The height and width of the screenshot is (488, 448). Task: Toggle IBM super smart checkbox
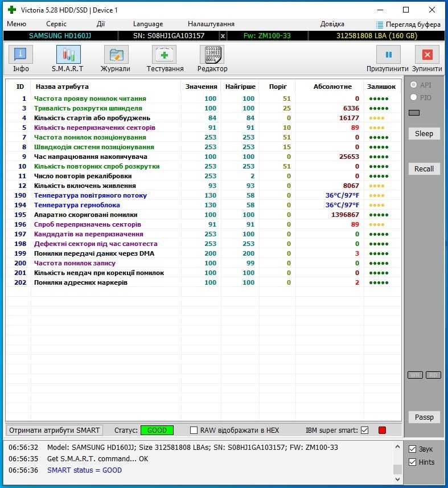coord(365,430)
